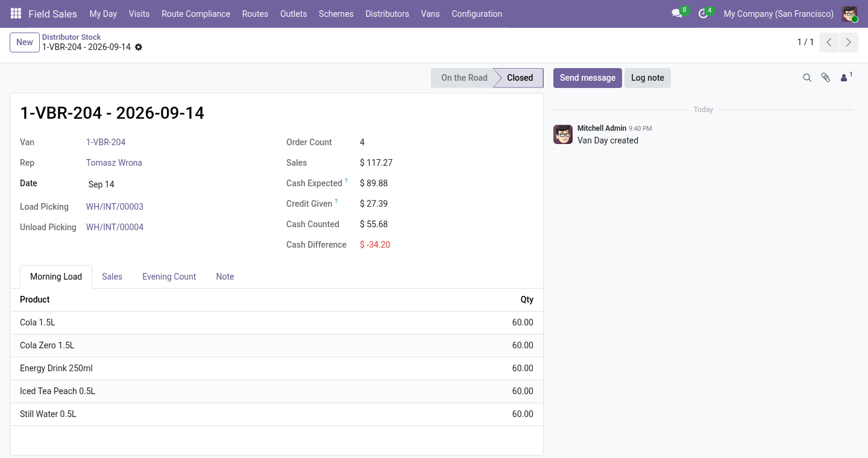
Task: Open attachments paperclip icon
Action: click(826, 78)
